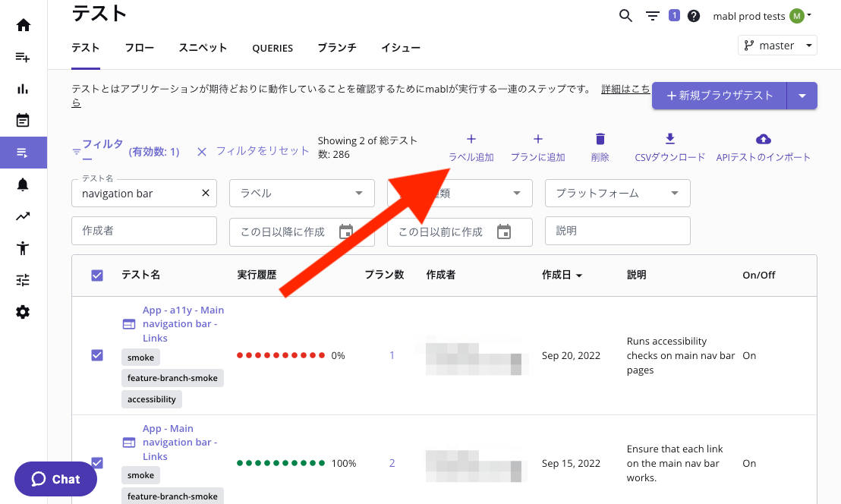Click the Sep 20, 2022 date cell
The image size is (841, 504).
[x=572, y=355]
